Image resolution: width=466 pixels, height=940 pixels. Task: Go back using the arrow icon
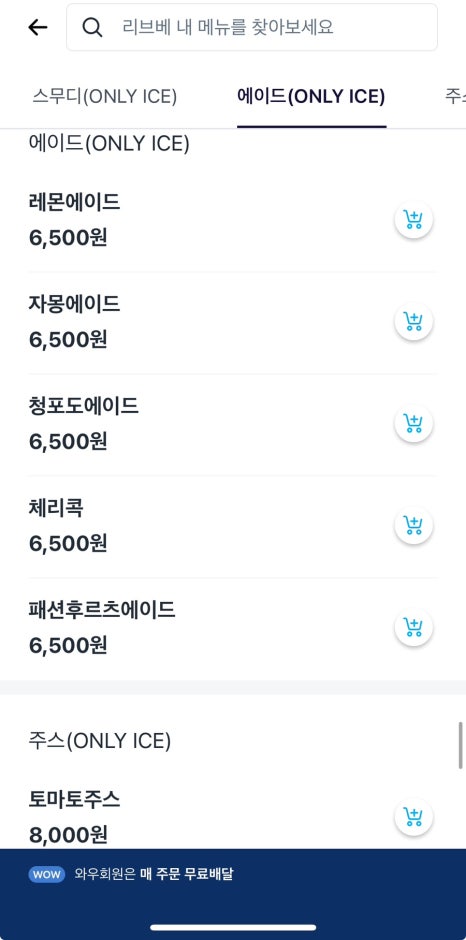(37, 27)
